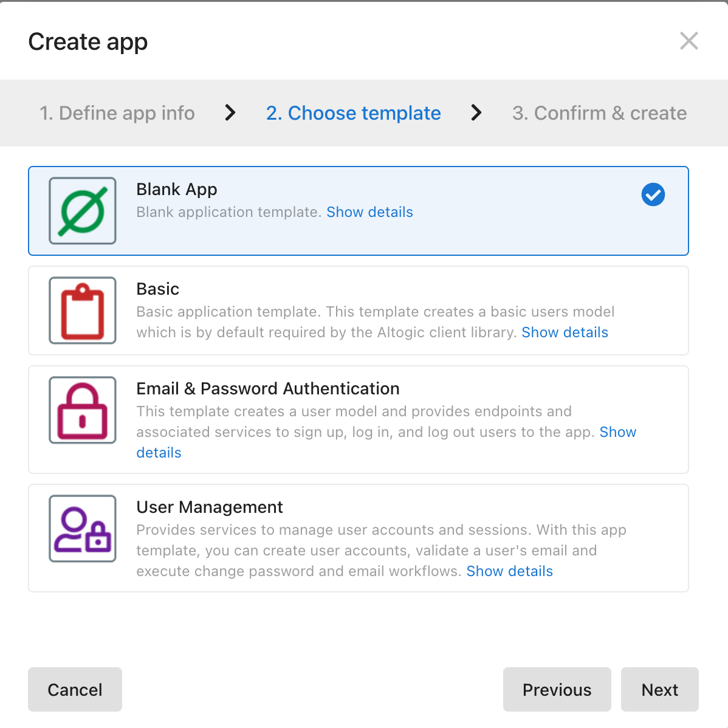This screenshot has height=728, width=728.
Task: Click the Previous button
Action: click(556, 690)
